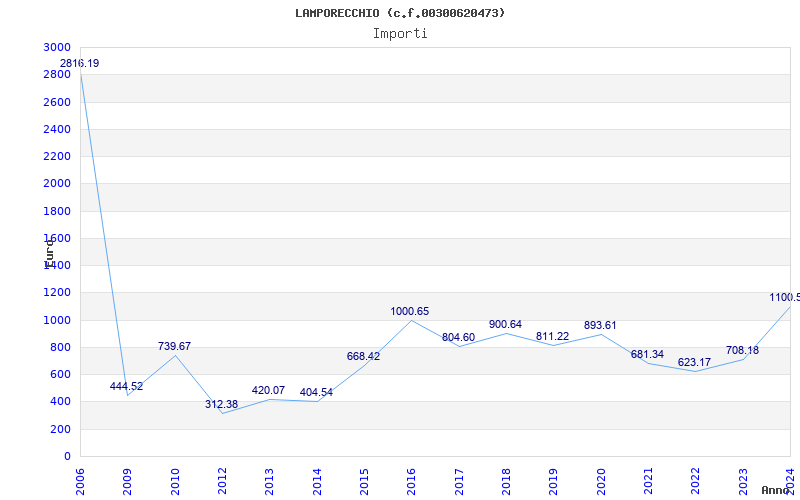800x500 pixels.
Task: Click x-axis year 2018
Action: tap(506, 481)
